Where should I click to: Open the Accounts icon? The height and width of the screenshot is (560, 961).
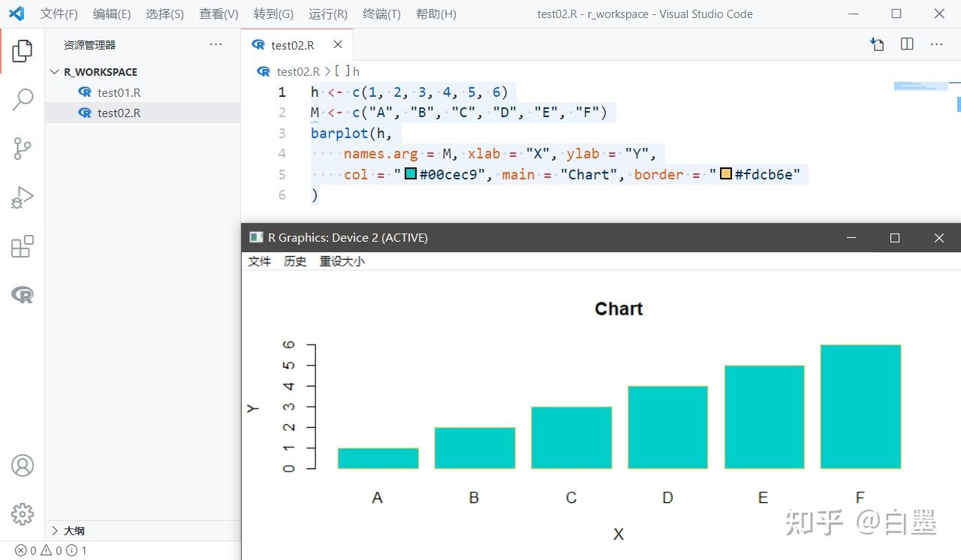23,465
